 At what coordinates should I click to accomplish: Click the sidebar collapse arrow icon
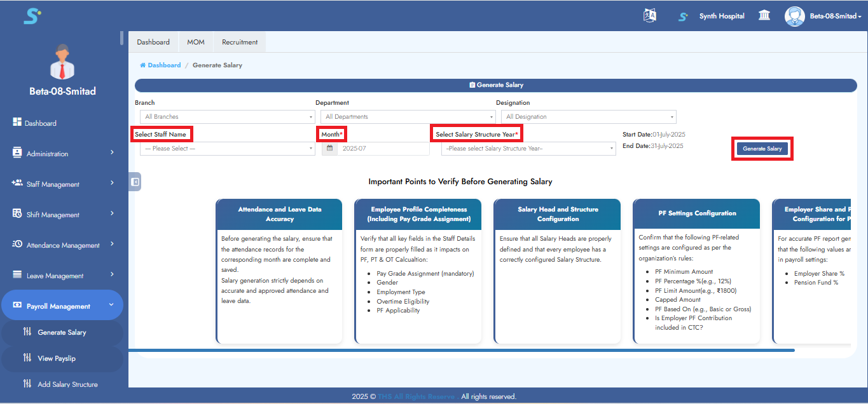[x=135, y=182]
